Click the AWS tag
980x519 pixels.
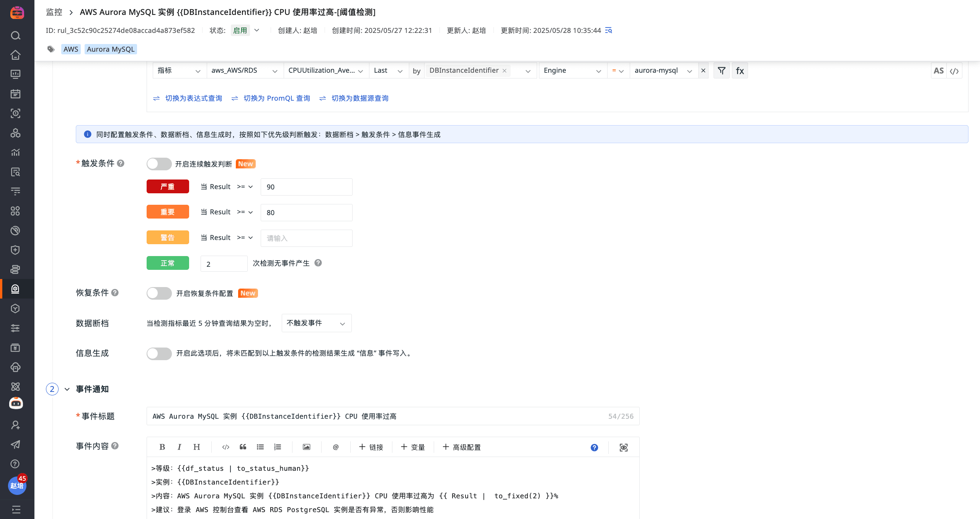click(71, 49)
